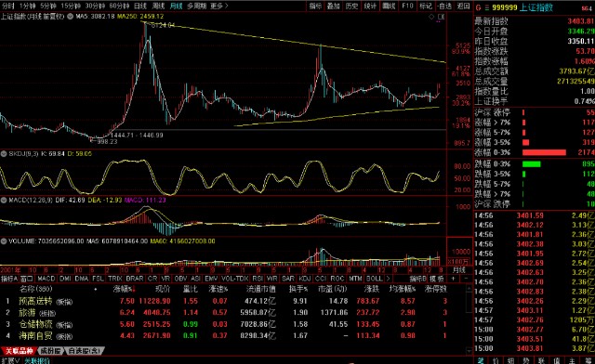Click the diamond icon at chart top-right

click(431, 17)
